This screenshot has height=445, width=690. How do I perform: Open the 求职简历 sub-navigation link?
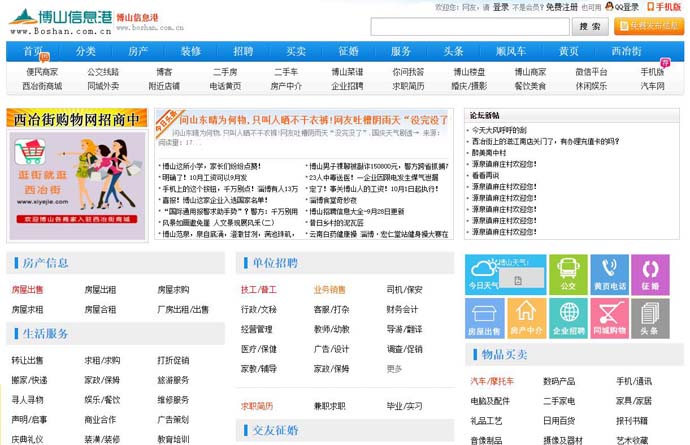coord(408,86)
